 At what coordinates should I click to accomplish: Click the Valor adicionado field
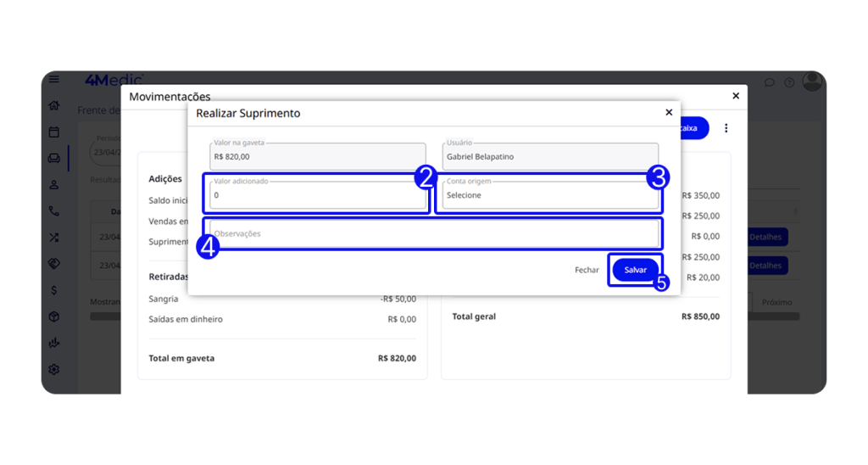coord(317,195)
